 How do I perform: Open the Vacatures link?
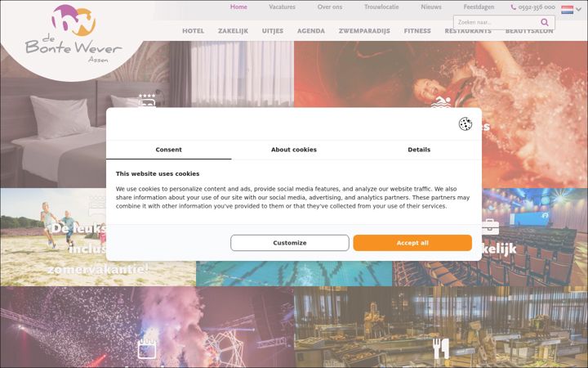point(282,7)
